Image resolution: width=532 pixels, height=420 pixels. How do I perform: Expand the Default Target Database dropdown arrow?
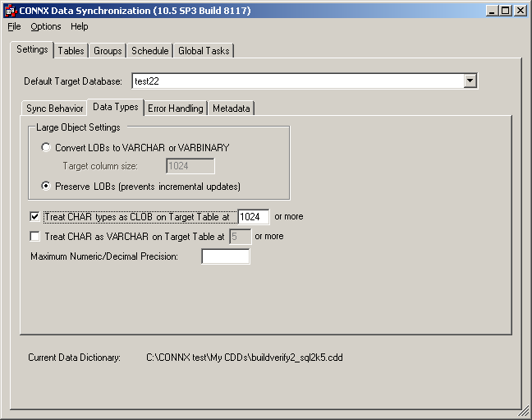coord(470,81)
